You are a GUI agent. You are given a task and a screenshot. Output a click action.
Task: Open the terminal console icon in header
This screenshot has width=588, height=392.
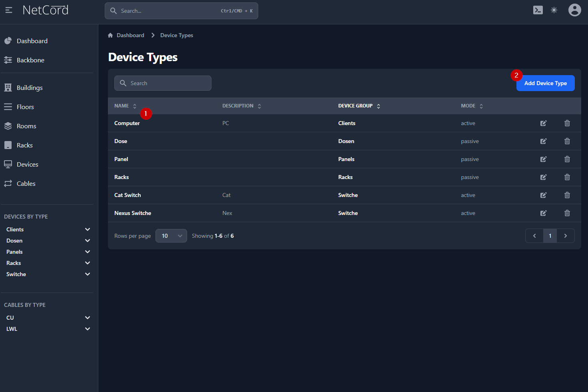click(x=538, y=10)
